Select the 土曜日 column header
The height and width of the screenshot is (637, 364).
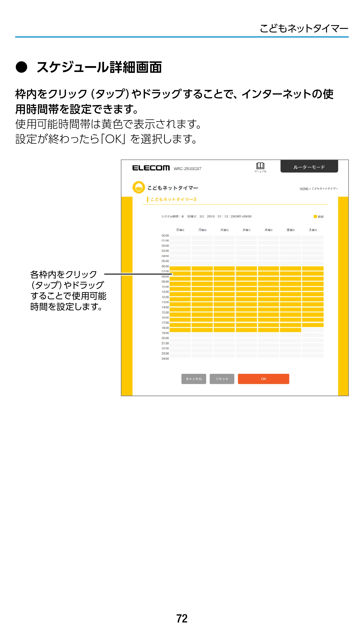[313, 230]
